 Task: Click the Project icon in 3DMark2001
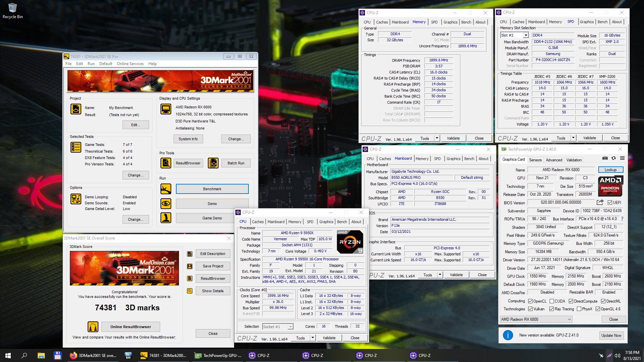click(x=76, y=109)
